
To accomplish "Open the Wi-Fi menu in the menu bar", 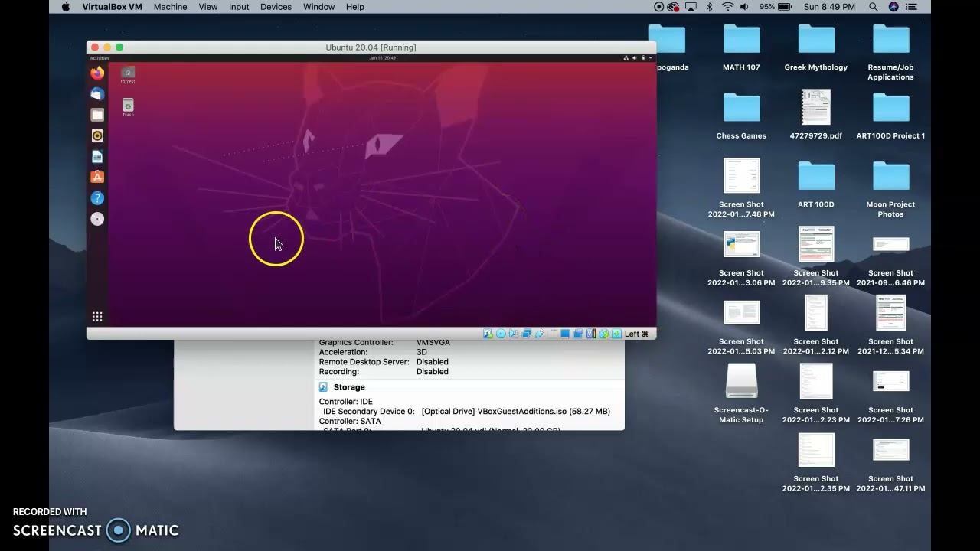I will 727,7.
